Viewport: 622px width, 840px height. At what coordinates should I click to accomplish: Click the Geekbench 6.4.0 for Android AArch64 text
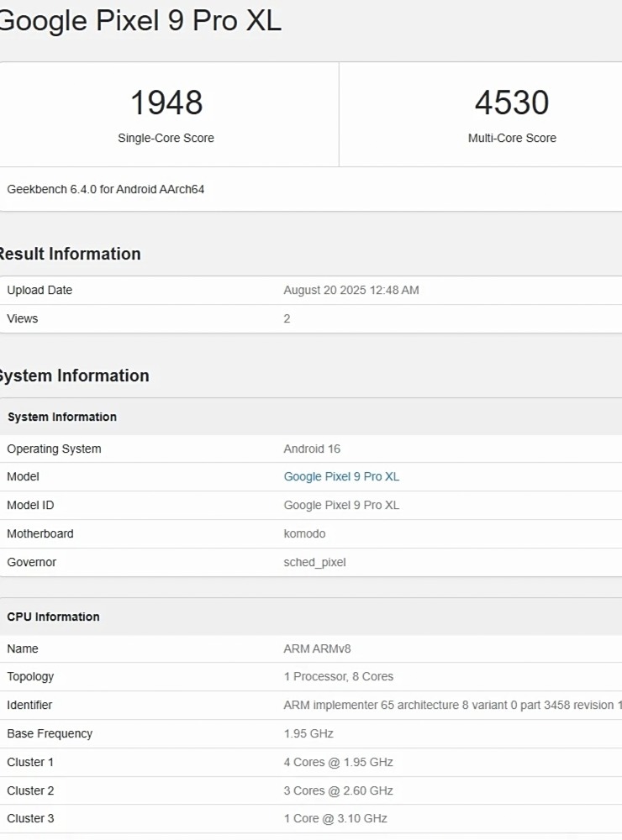coord(106,189)
